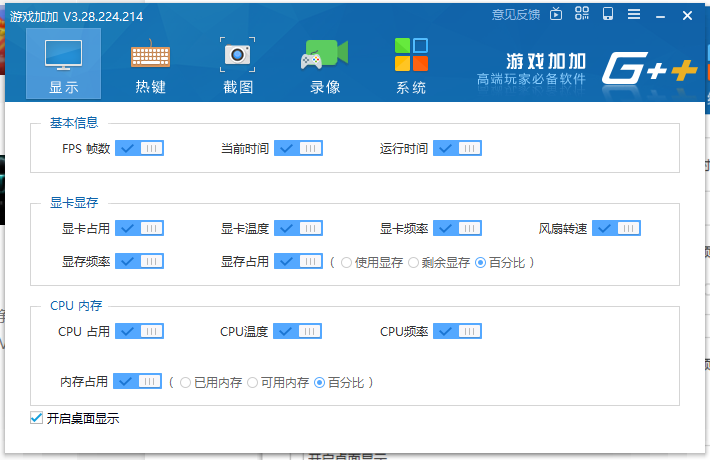Toggle the 显卡温度 switch
Image resolution: width=710 pixels, height=460 pixels.
tap(298, 228)
